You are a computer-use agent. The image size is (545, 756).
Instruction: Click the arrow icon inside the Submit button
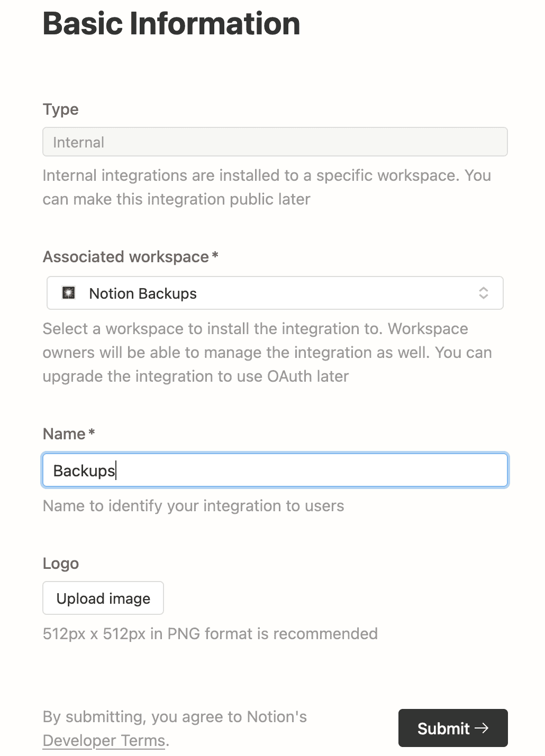point(483,728)
